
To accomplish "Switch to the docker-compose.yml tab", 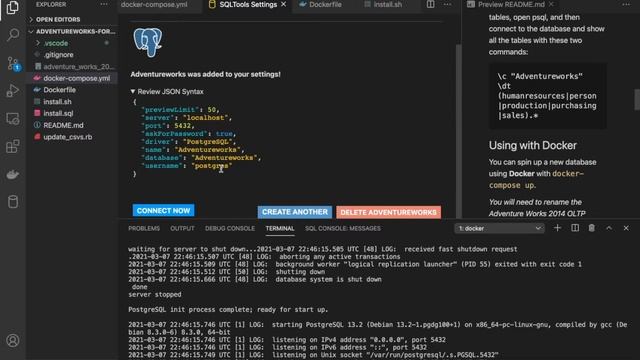I will 154,4.
